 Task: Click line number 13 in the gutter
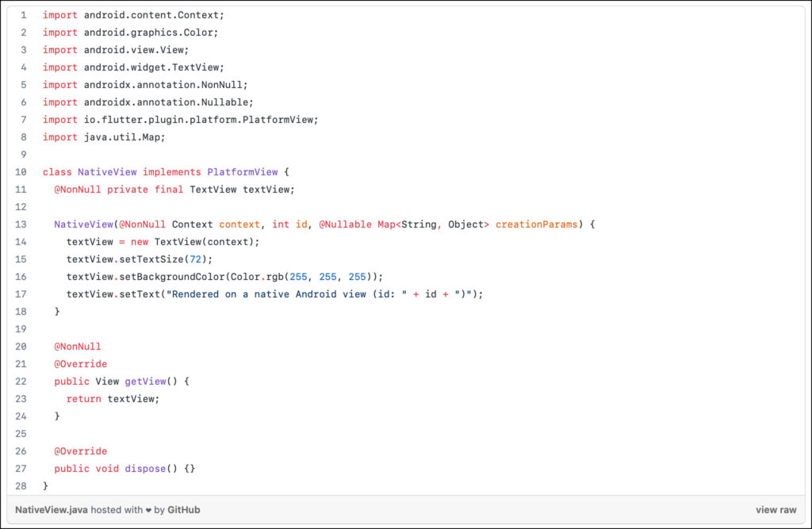(x=21, y=224)
